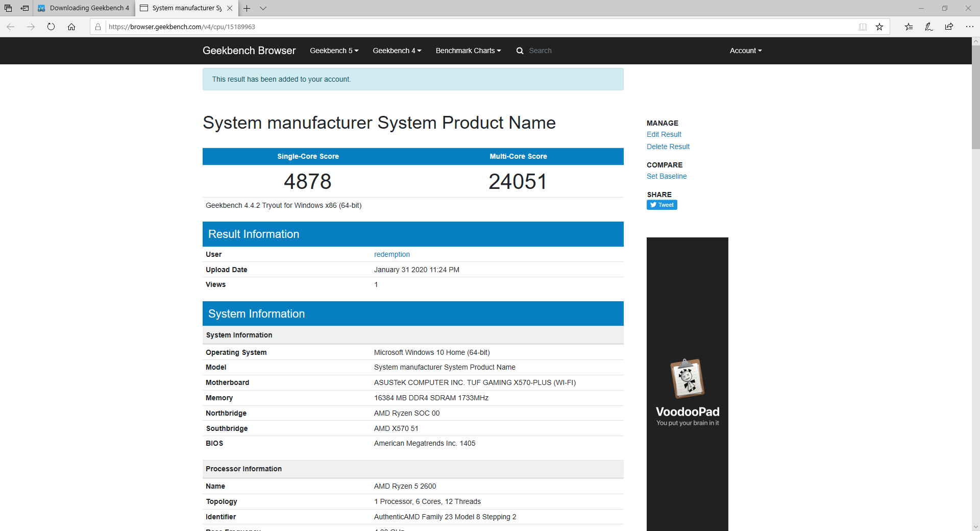Select the System manufacturer tab
The width and height of the screenshot is (980, 531).
point(181,8)
